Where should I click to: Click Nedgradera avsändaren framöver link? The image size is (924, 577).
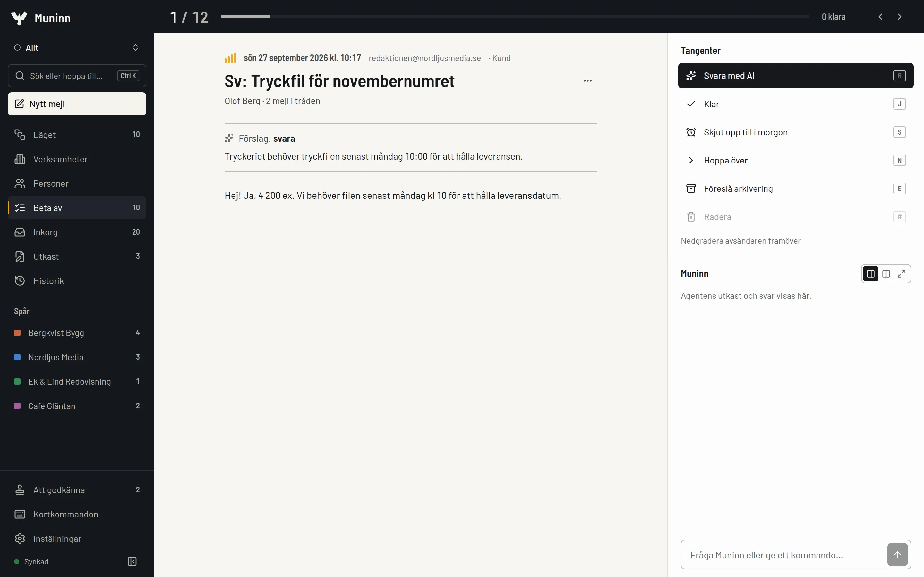(740, 241)
